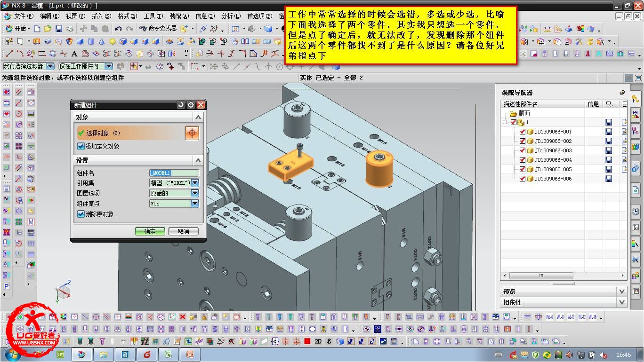
Task: Click the selection crosshair icon in New Component dialog
Action: (x=192, y=133)
